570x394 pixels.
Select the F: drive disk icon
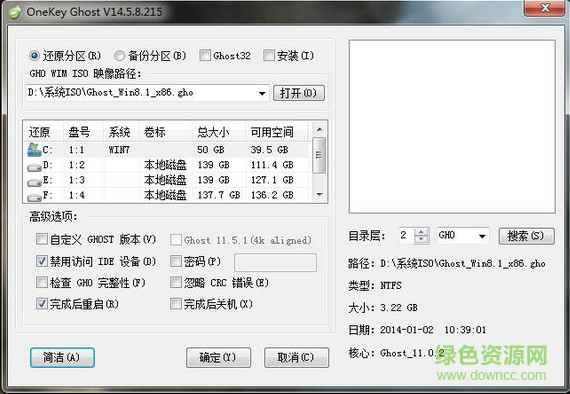click(x=35, y=197)
